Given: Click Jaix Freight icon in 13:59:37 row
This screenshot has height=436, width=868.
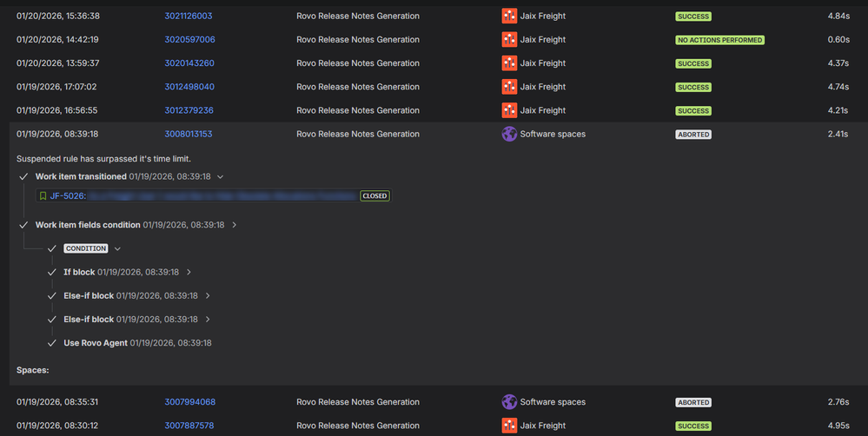Looking at the screenshot, I should (509, 63).
